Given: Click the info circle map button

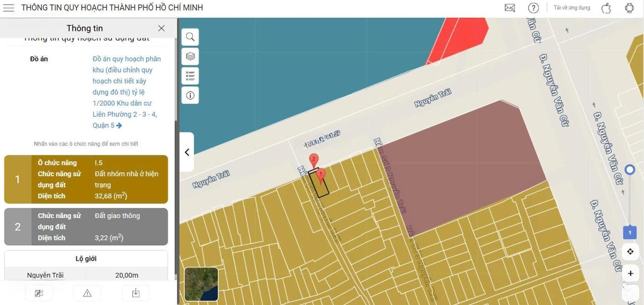Looking at the screenshot, I should point(190,95).
